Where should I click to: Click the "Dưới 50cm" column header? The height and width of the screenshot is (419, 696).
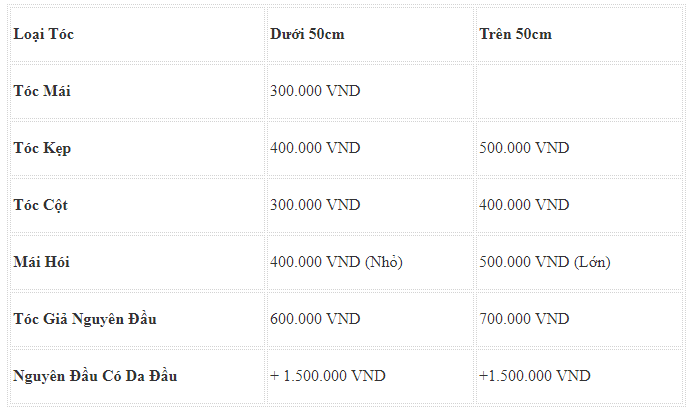308,34
